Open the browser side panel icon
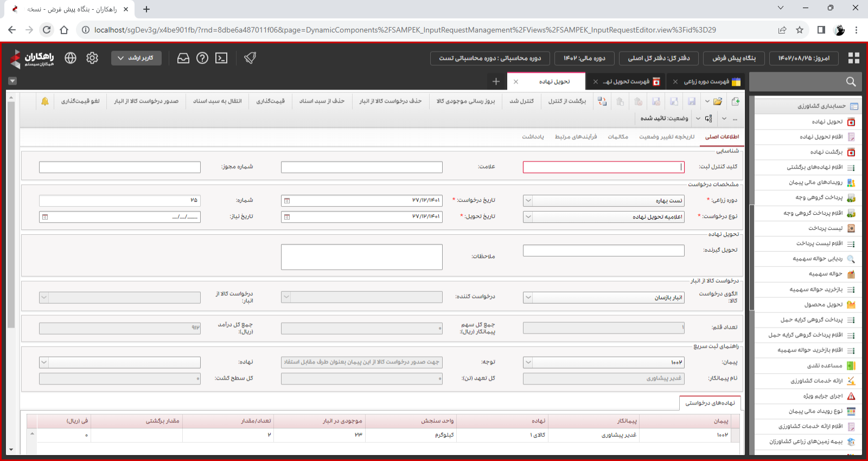This screenshot has width=868, height=461. click(821, 30)
